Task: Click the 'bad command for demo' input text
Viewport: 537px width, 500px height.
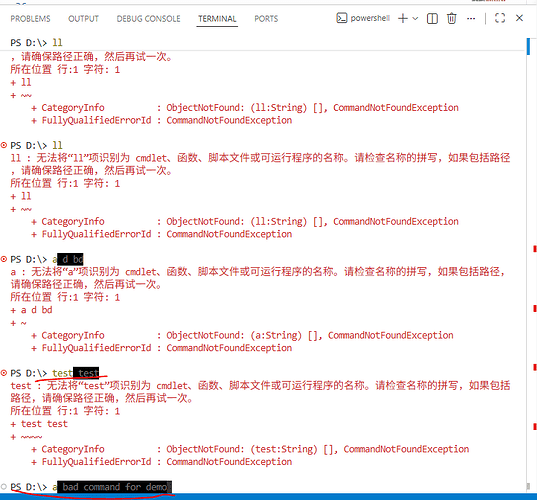Action: [x=114, y=487]
